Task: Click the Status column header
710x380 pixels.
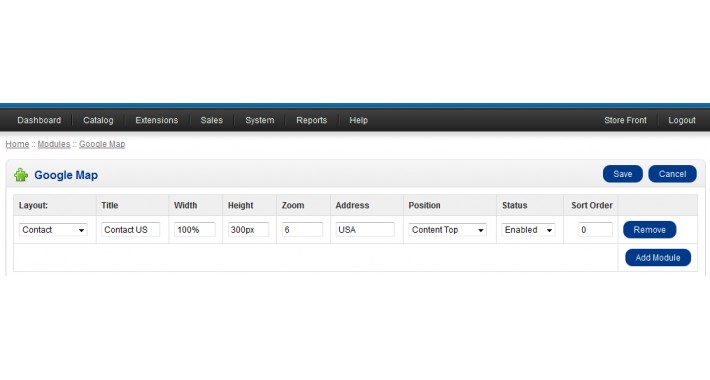Action: coord(514,205)
